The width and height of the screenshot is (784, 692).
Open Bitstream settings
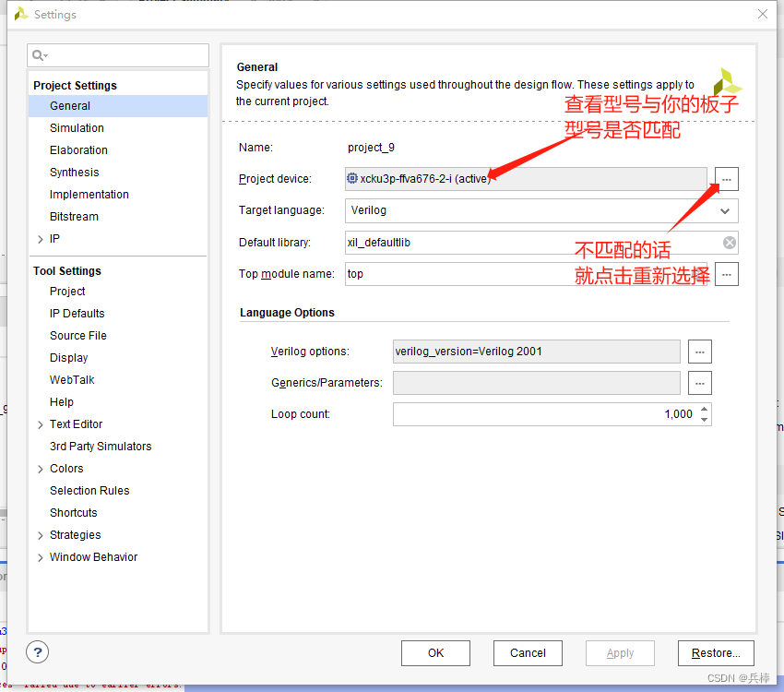[74, 217]
